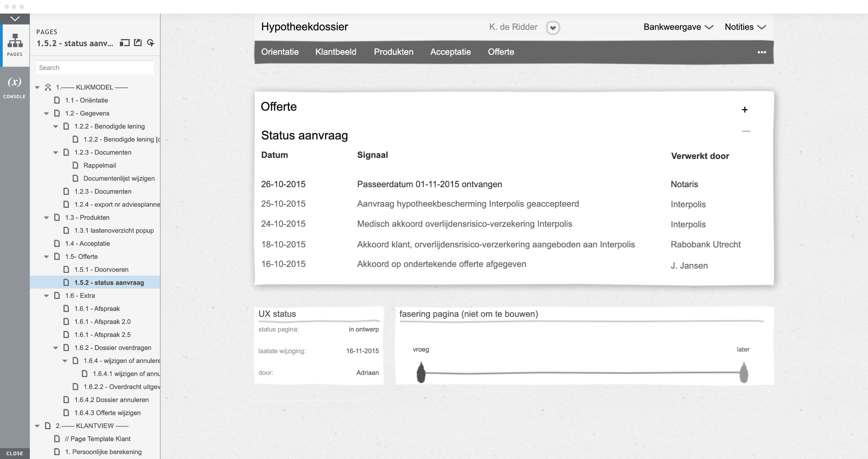
Task: Click the minus icon beside Status aanvraag
Action: pyautogui.click(x=746, y=131)
